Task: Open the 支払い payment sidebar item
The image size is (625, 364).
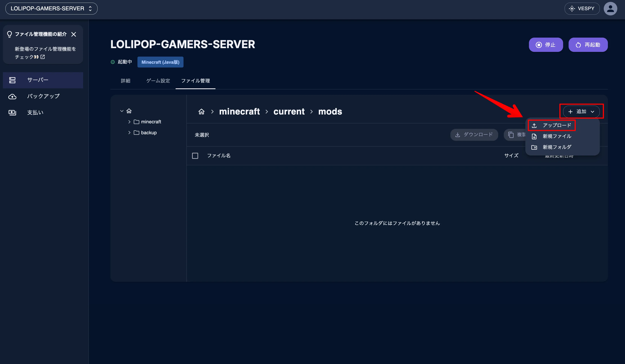Action: (35, 113)
